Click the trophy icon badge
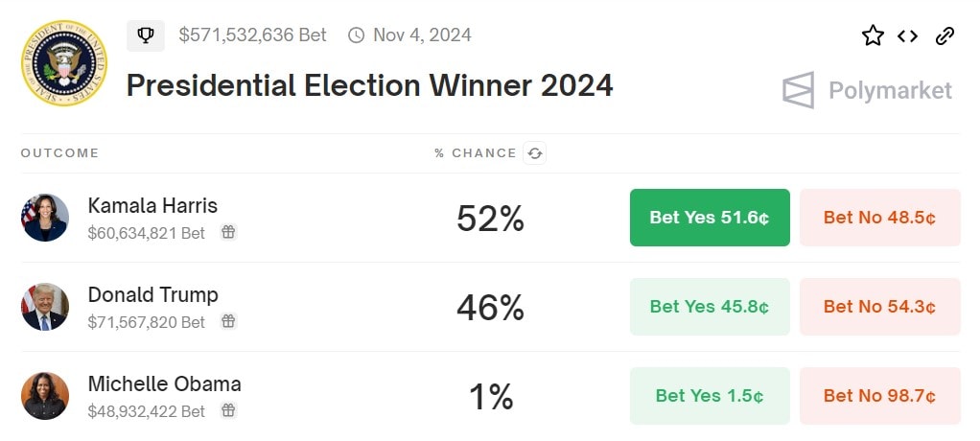980x441 pixels. point(146,35)
